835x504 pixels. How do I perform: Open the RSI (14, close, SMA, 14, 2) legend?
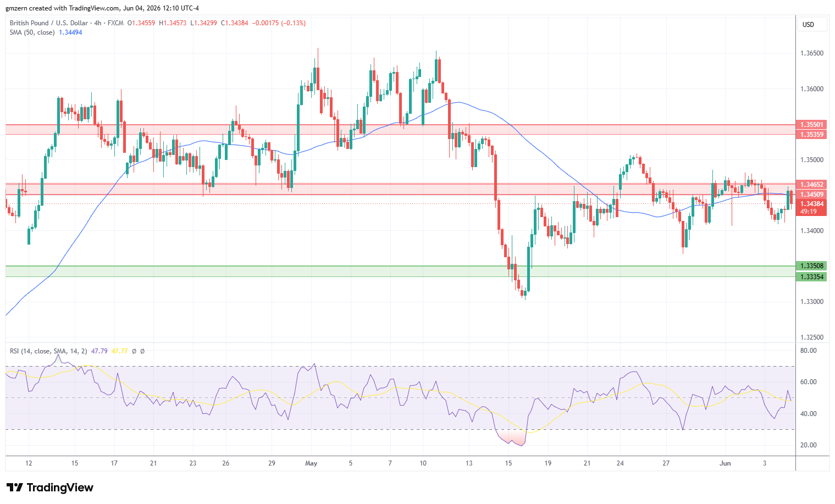click(x=48, y=351)
